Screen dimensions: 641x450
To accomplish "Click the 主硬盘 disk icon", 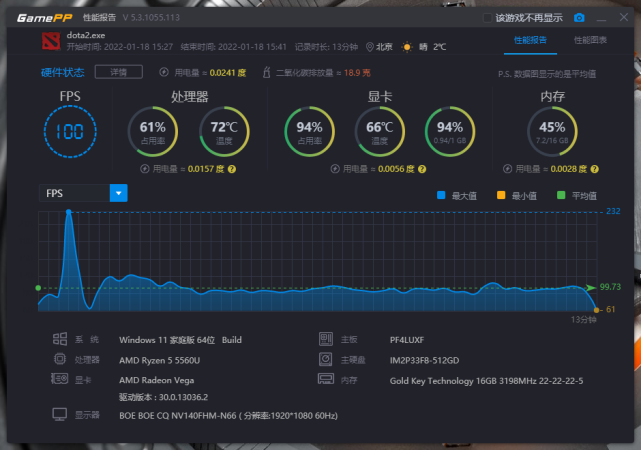I will 326,359.
